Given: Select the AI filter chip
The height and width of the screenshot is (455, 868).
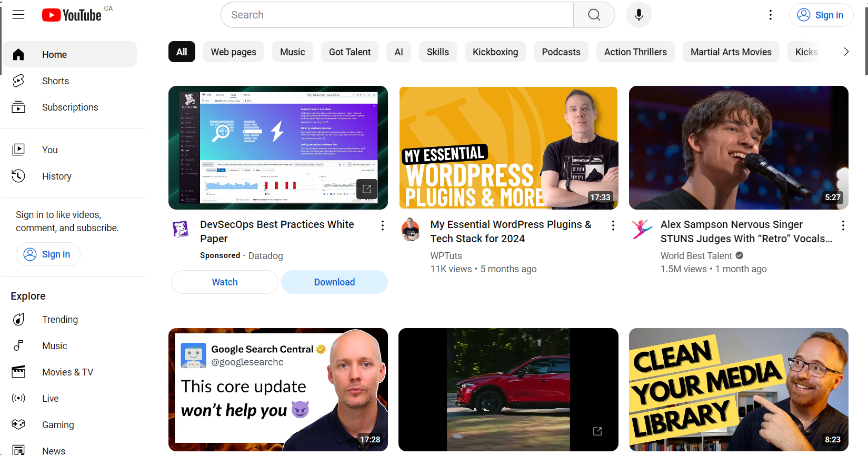Looking at the screenshot, I should [398, 52].
